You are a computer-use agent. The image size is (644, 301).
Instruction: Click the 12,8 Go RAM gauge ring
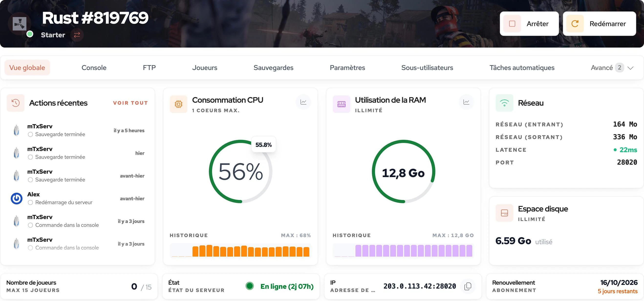[404, 171]
